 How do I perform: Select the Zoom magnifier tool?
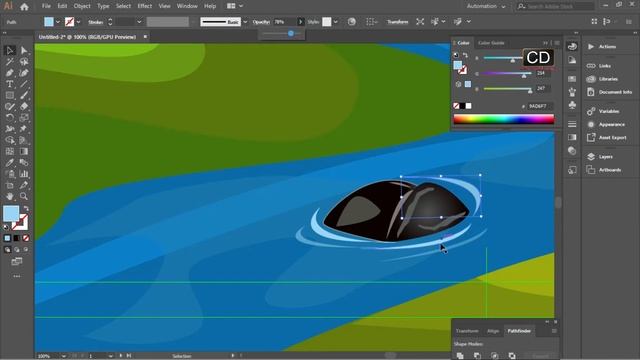[x=24, y=196]
